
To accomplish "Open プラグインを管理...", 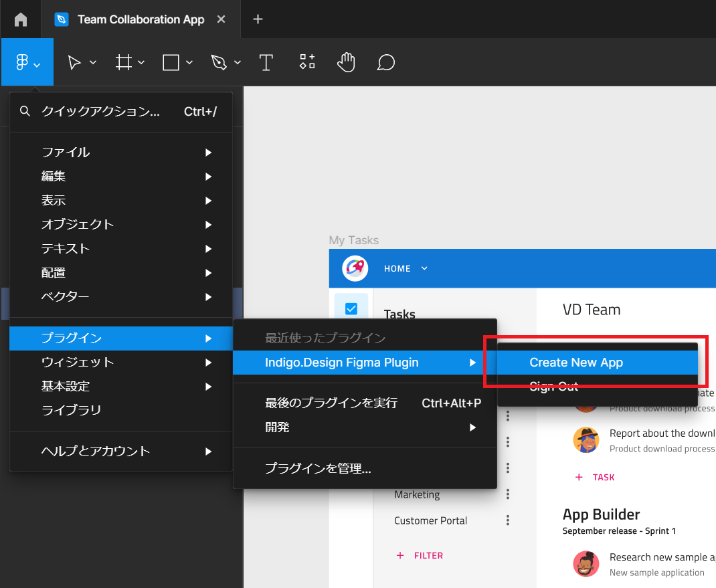I will pyautogui.click(x=365, y=468).
